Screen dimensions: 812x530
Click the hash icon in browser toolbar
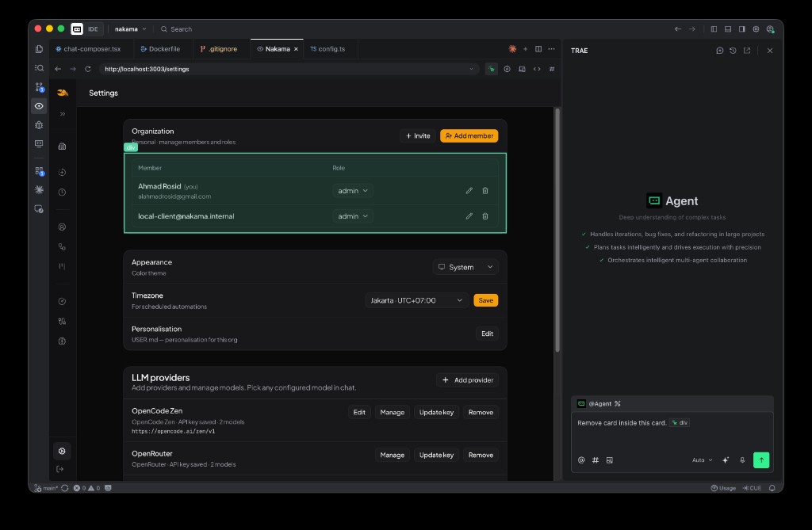(x=552, y=69)
